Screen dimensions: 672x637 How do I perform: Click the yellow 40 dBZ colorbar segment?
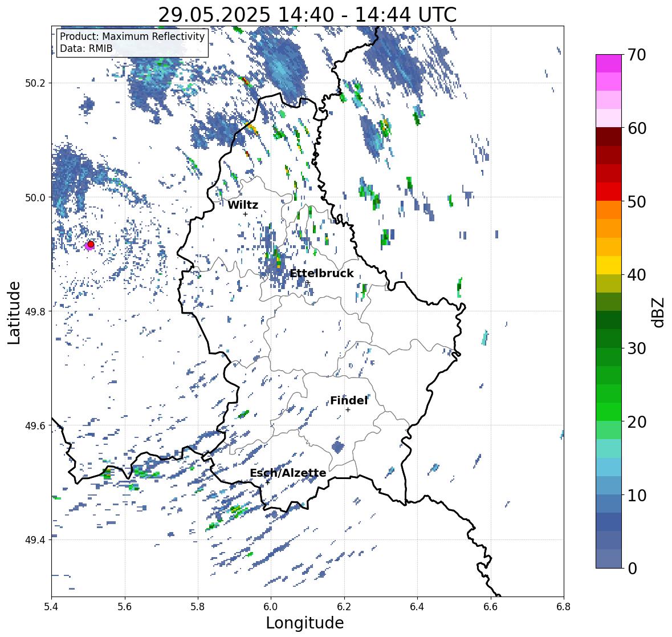coord(609,265)
